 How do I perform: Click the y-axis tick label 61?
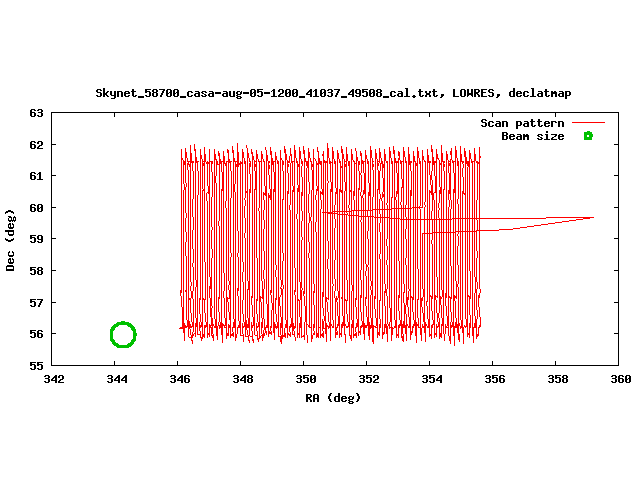click(36, 176)
